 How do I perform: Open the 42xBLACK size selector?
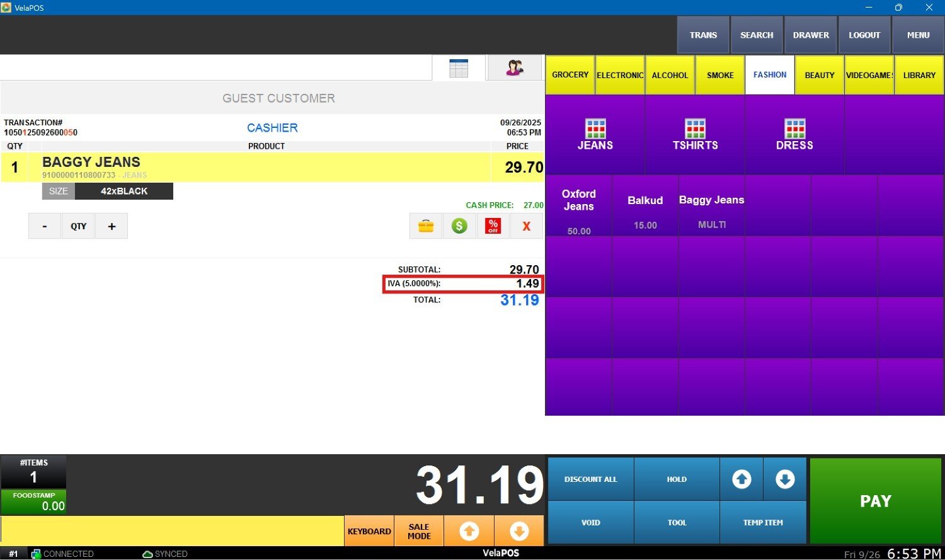click(123, 191)
